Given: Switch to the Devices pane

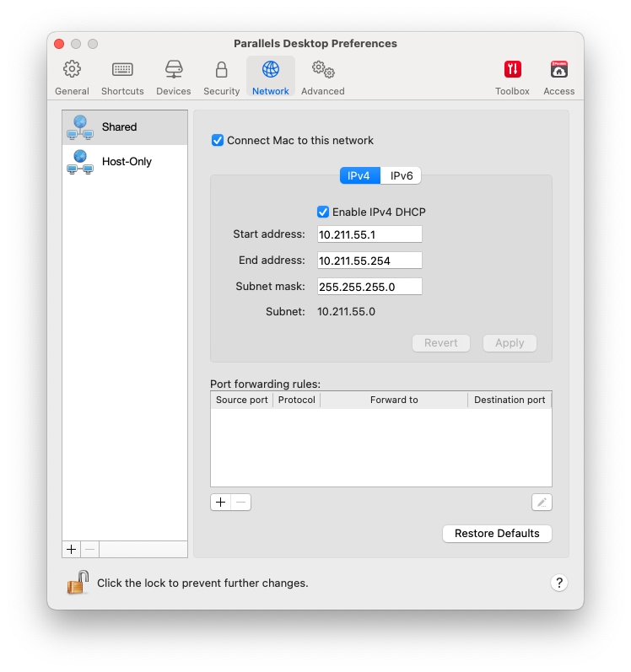Looking at the screenshot, I should click(x=173, y=78).
